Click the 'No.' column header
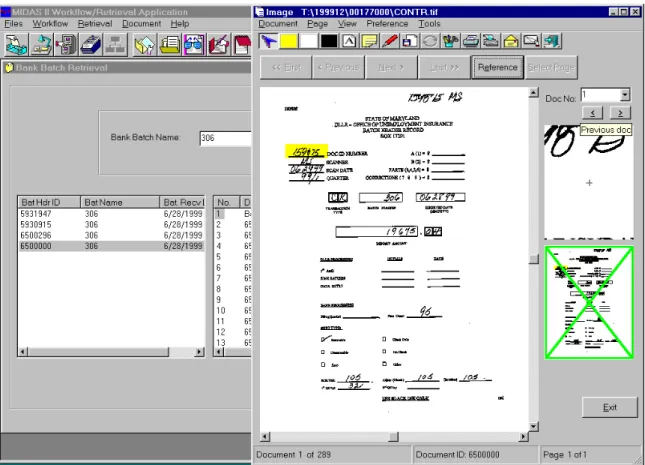 coord(227,202)
